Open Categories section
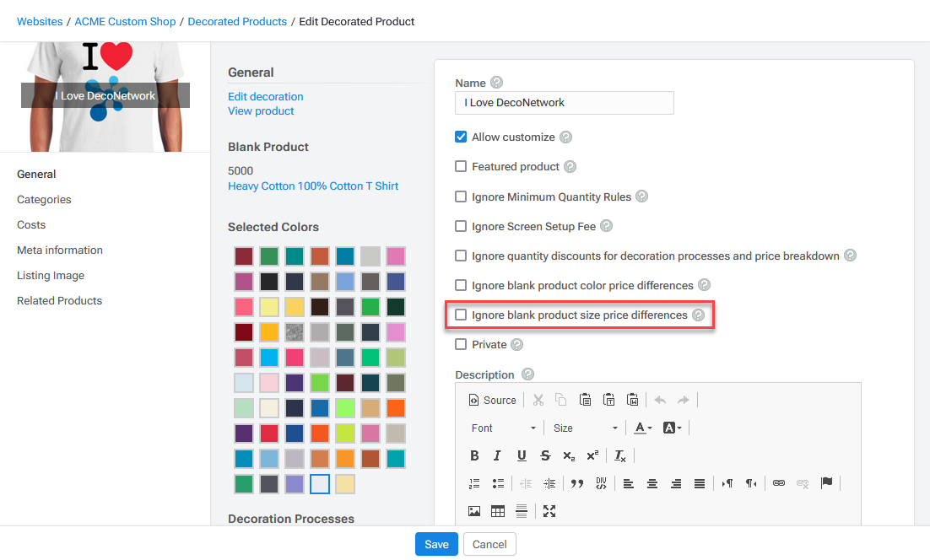The image size is (930, 560). (x=44, y=200)
